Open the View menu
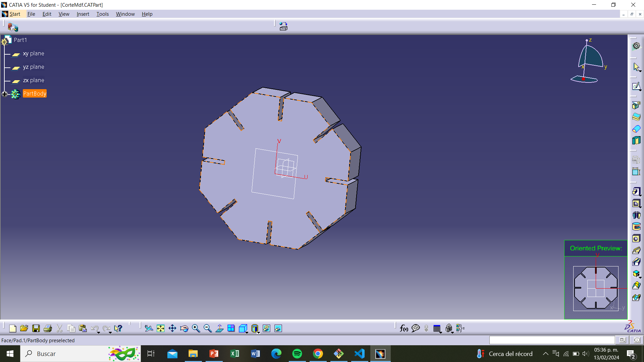Image resolution: width=644 pixels, height=362 pixels. 64,14
